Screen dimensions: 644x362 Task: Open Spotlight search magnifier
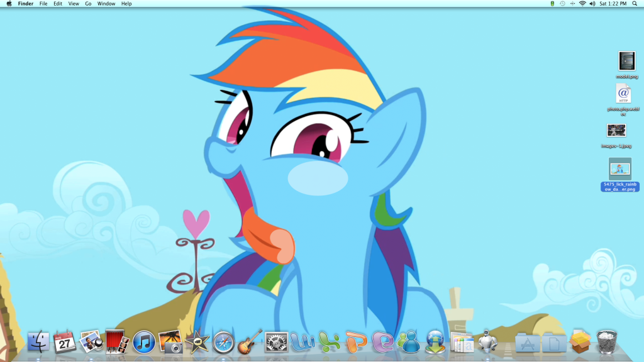point(635,4)
